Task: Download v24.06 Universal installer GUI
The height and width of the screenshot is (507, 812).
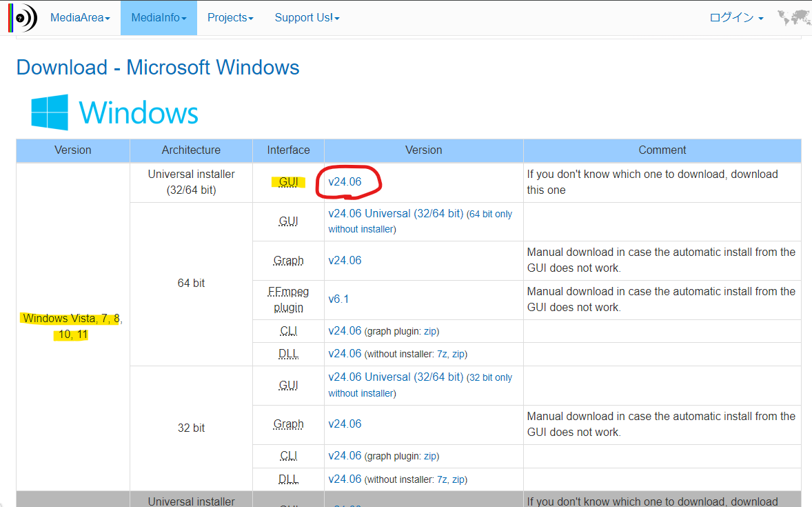Action: pyautogui.click(x=345, y=182)
